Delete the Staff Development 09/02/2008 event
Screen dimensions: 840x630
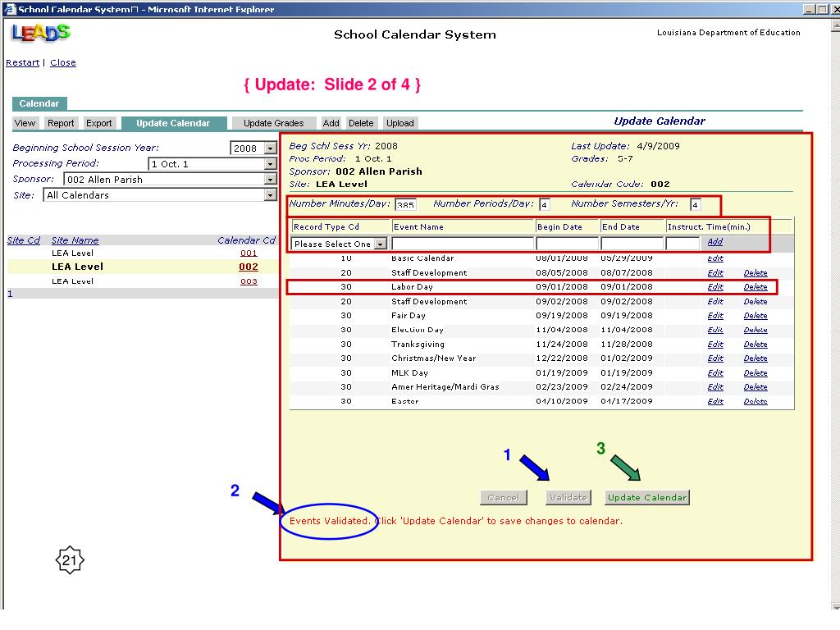(756, 302)
